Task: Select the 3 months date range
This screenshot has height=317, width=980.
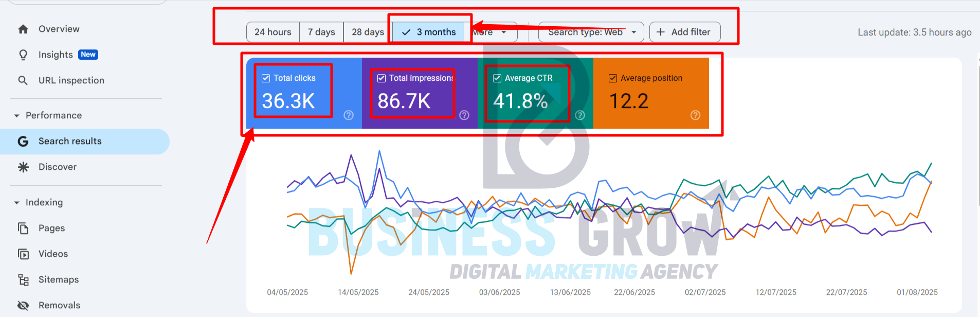Action: 428,32
